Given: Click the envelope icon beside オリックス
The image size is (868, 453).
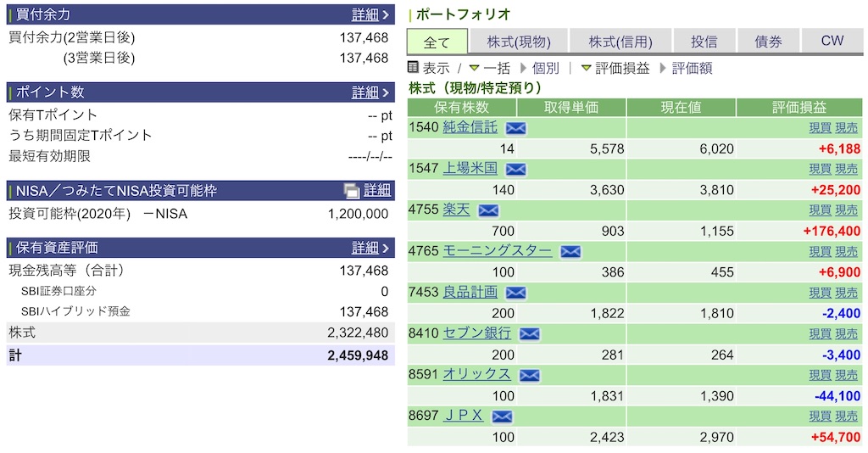Looking at the screenshot, I should tap(529, 376).
